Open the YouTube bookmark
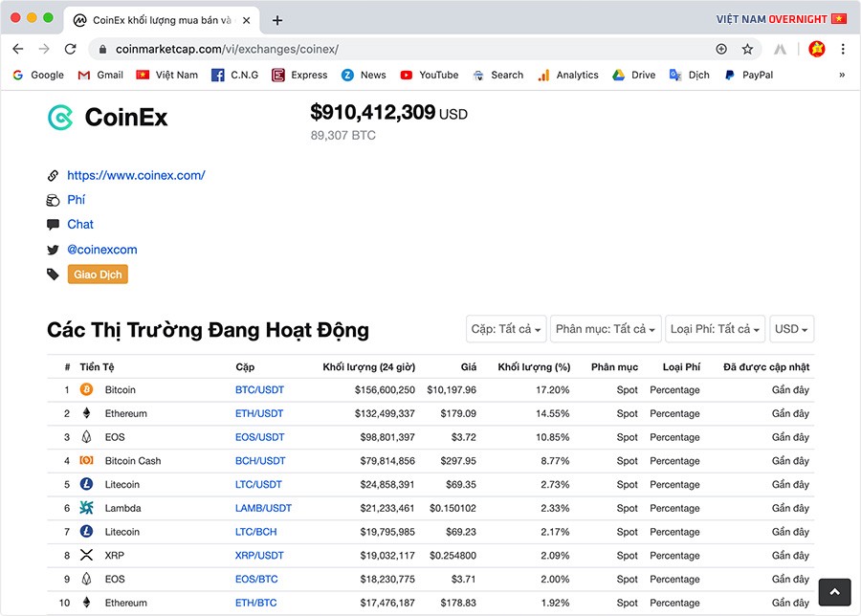The width and height of the screenshot is (861, 616). click(430, 75)
